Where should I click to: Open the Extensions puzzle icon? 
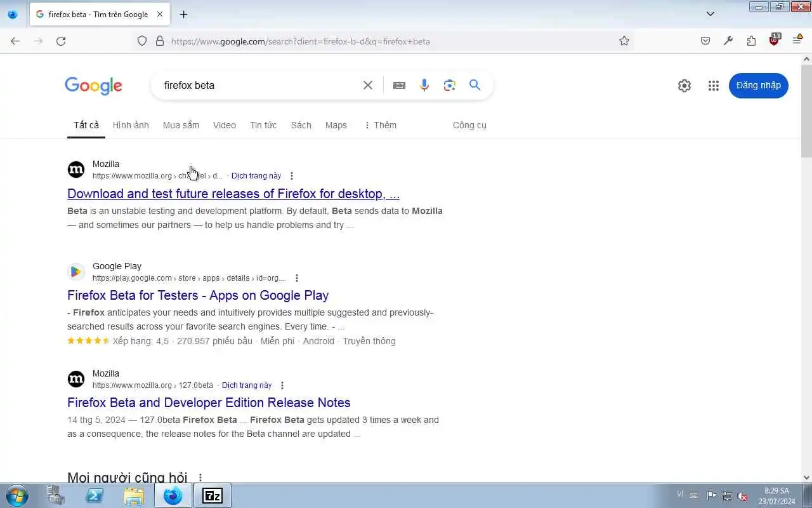pyautogui.click(x=751, y=41)
